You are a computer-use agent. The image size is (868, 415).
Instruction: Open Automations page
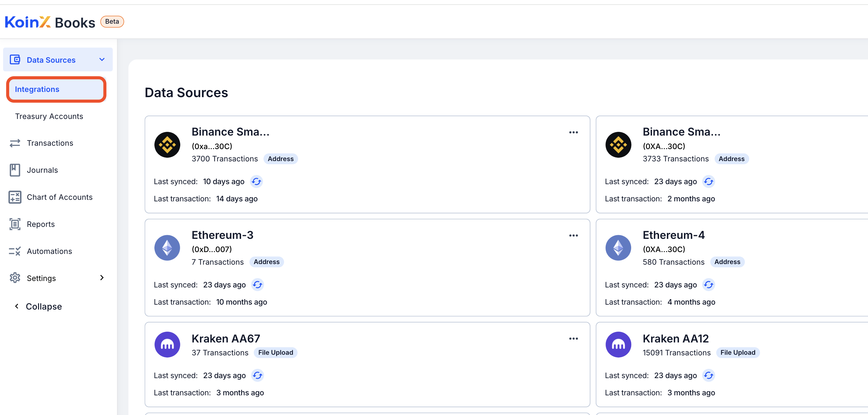[49, 251]
